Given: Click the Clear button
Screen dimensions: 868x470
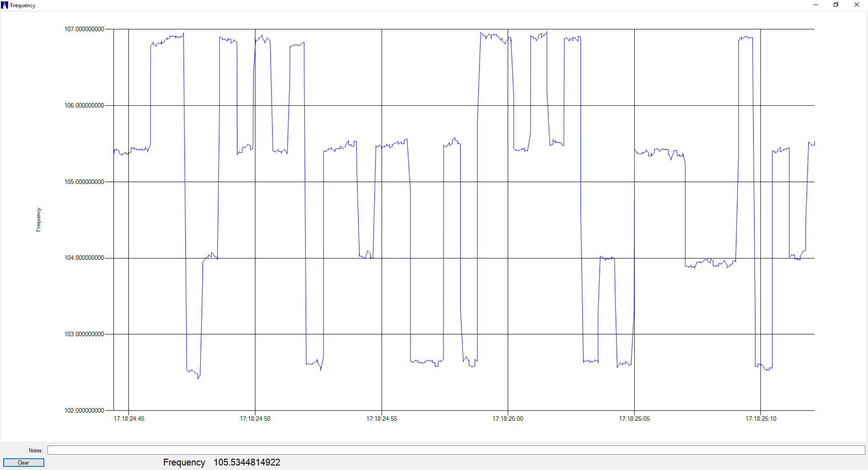Looking at the screenshot, I should (24, 462).
